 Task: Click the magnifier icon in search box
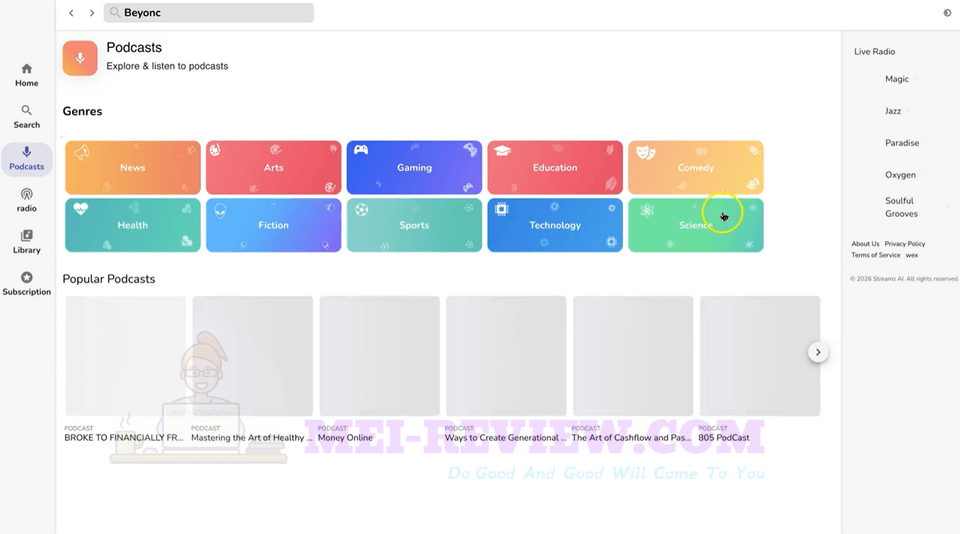(x=114, y=12)
